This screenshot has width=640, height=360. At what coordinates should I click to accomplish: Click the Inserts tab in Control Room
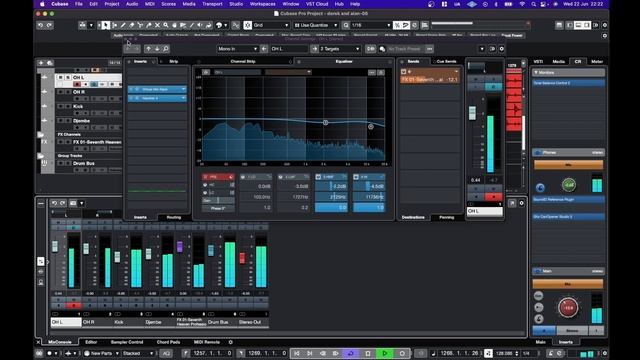coord(565,342)
